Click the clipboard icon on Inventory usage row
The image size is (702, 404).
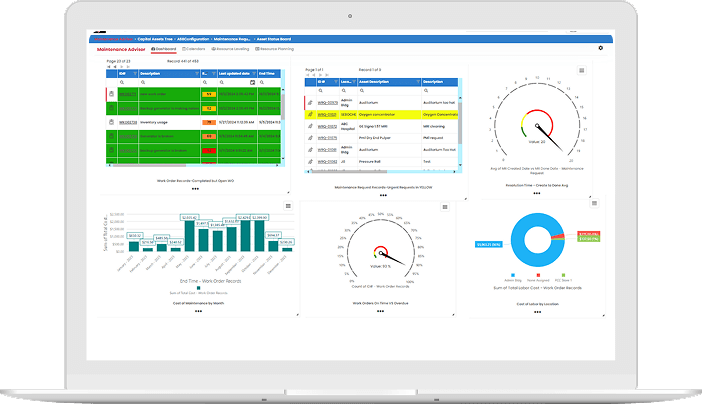click(111, 122)
